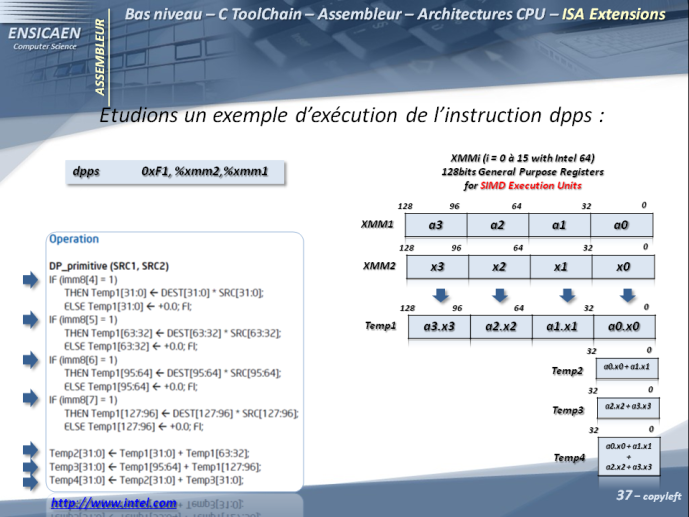The image size is (689, 517).
Task: Click the down arrow above a1.x1 cell
Action: click(567, 296)
